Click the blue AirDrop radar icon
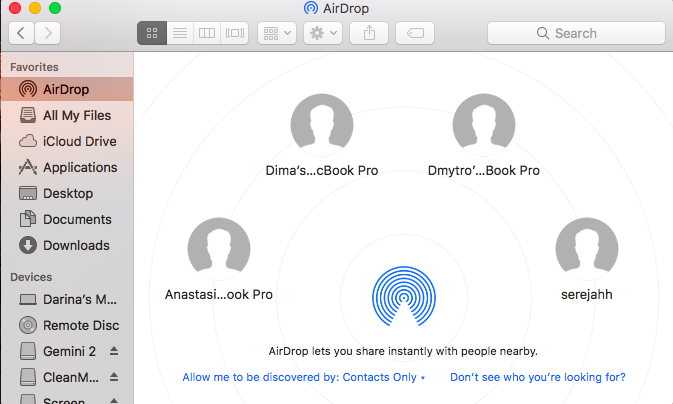Viewport: 673px width, 404px height. (x=404, y=296)
